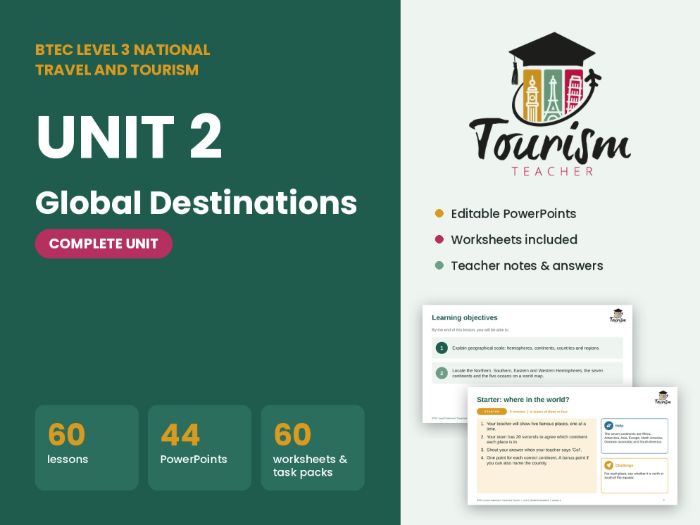Click the 'Learning objectives' slide title
The image size is (700, 525).
click(464, 318)
